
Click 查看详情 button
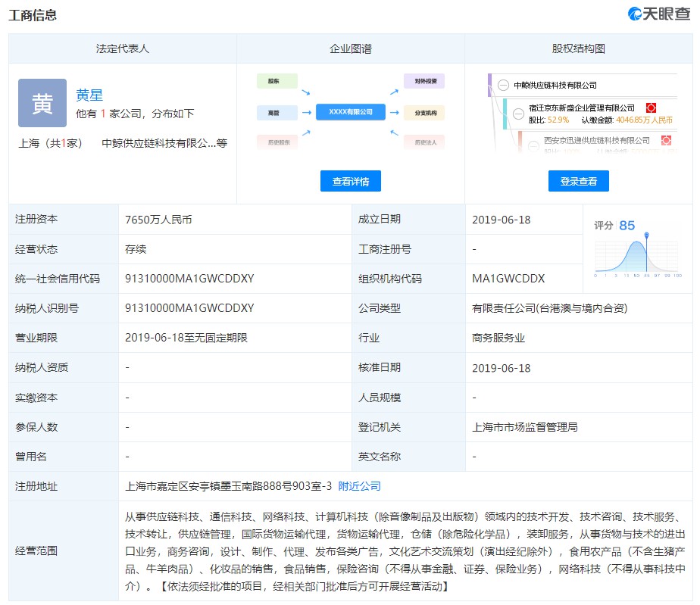coord(351,181)
